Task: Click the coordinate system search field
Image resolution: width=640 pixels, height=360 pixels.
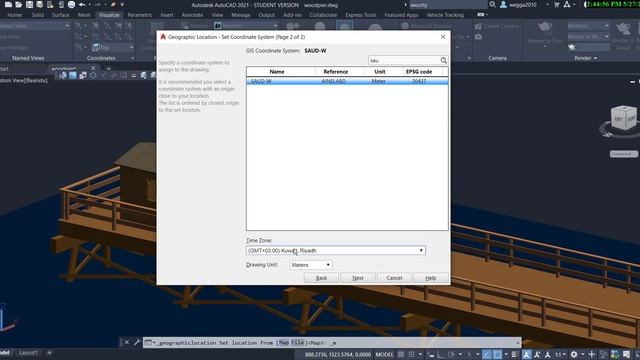Action: (404, 60)
